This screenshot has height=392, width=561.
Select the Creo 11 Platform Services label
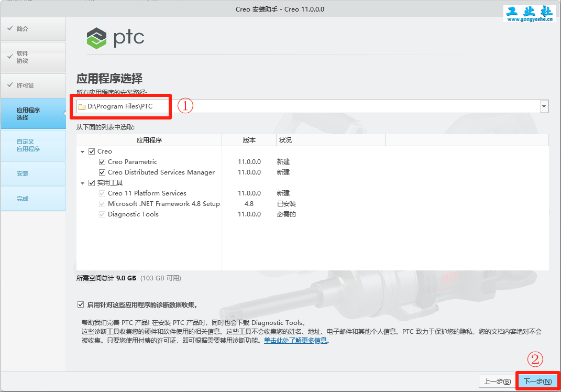click(x=147, y=193)
